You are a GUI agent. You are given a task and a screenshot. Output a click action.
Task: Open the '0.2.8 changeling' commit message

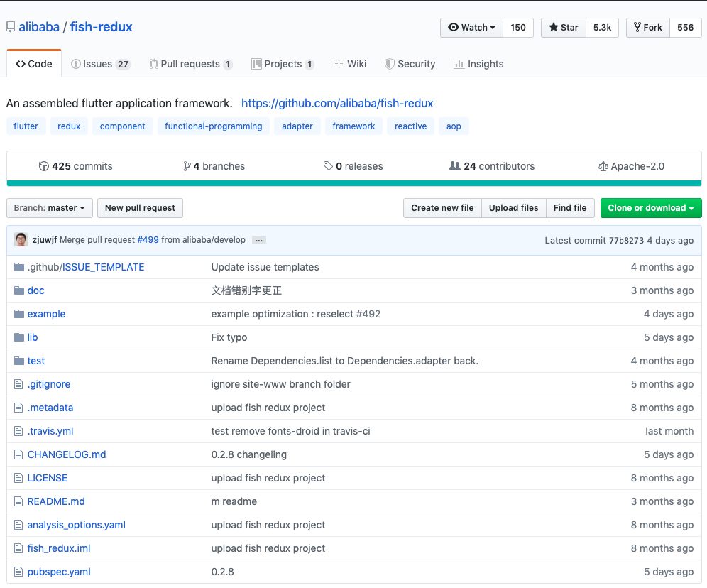(x=249, y=454)
